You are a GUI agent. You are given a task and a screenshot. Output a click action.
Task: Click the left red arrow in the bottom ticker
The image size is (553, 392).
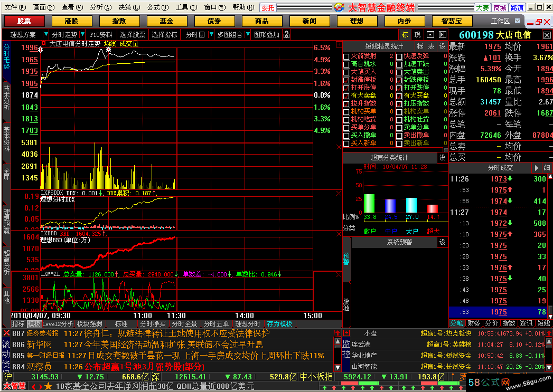coord(34,387)
